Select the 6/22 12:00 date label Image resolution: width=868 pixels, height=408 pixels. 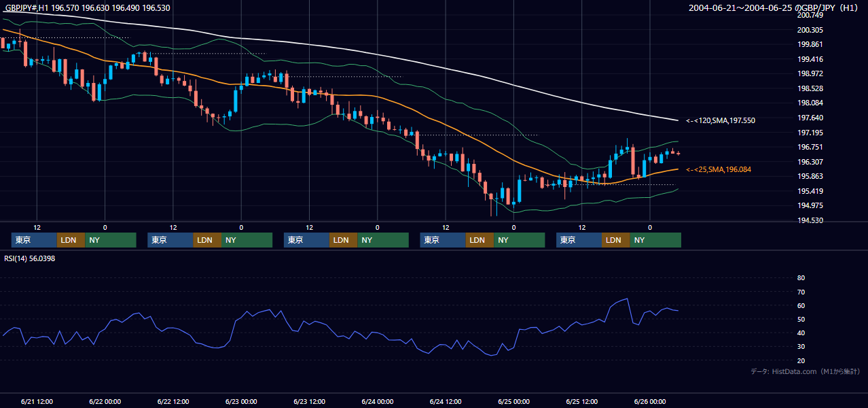click(173, 402)
